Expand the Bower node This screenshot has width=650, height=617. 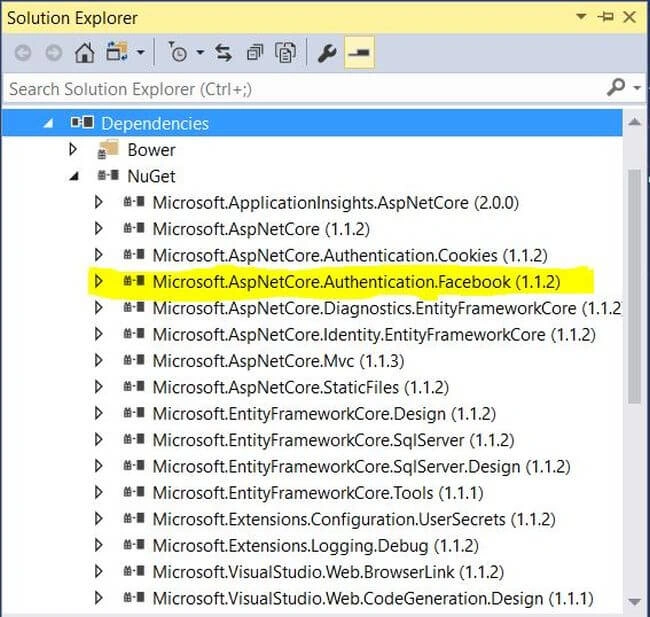pyautogui.click(x=73, y=150)
